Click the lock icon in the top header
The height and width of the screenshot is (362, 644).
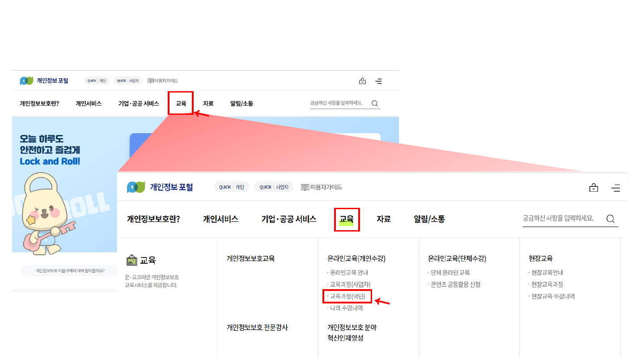point(593,187)
